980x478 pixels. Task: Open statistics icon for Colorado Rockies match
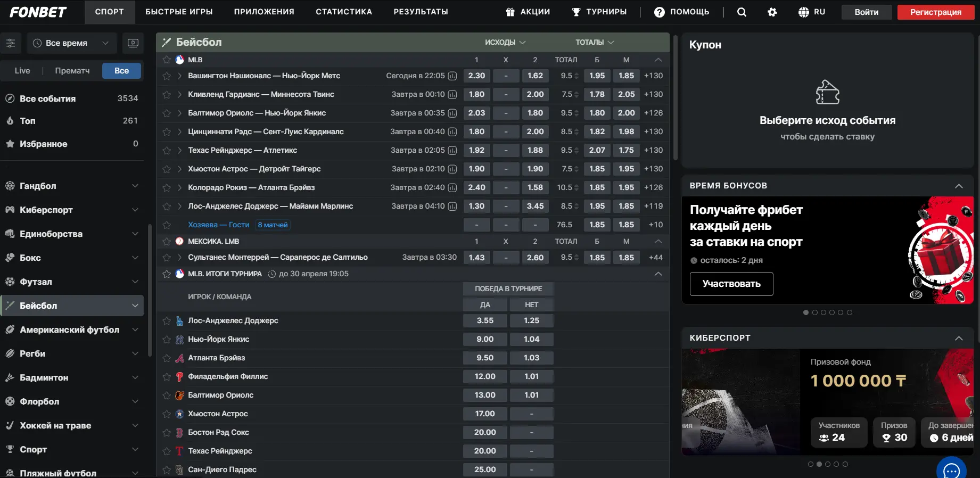click(x=452, y=188)
